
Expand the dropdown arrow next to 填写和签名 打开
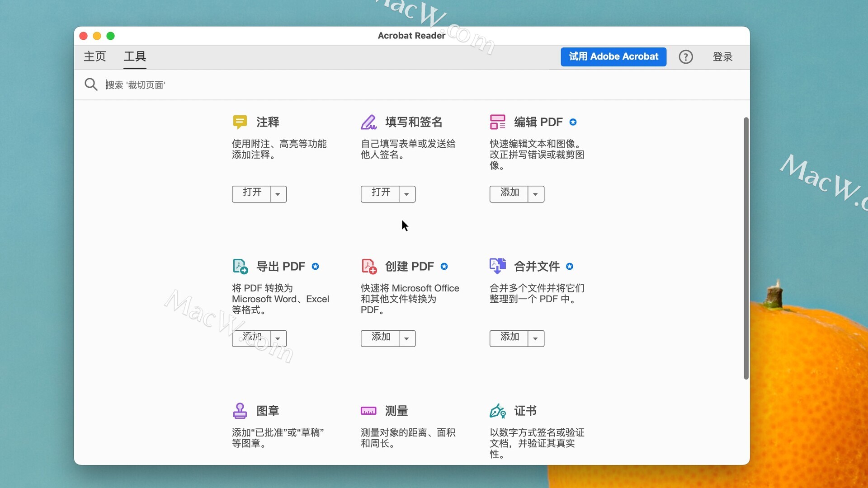tap(407, 194)
